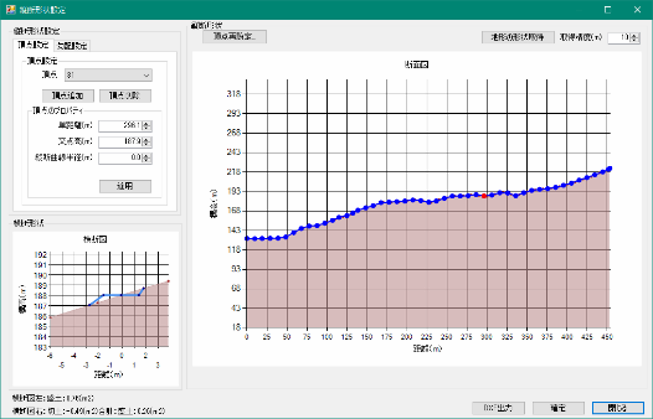
Task: Click the 確定 confirm button
Action: point(558,408)
